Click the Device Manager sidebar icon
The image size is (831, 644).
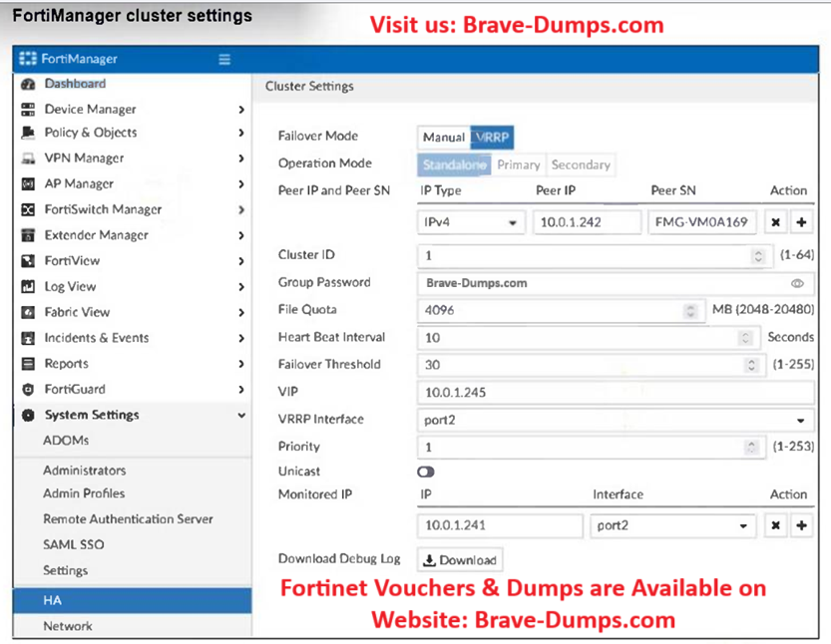tap(28, 109)
